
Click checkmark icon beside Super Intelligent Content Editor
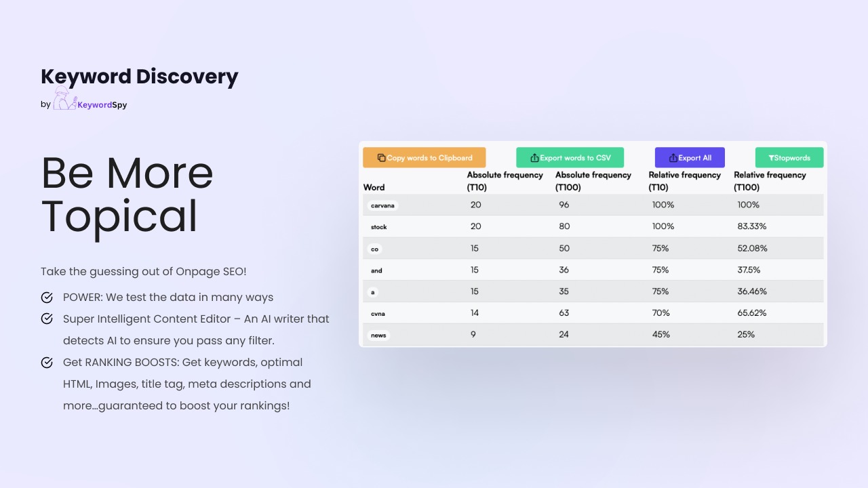(47, 319)
